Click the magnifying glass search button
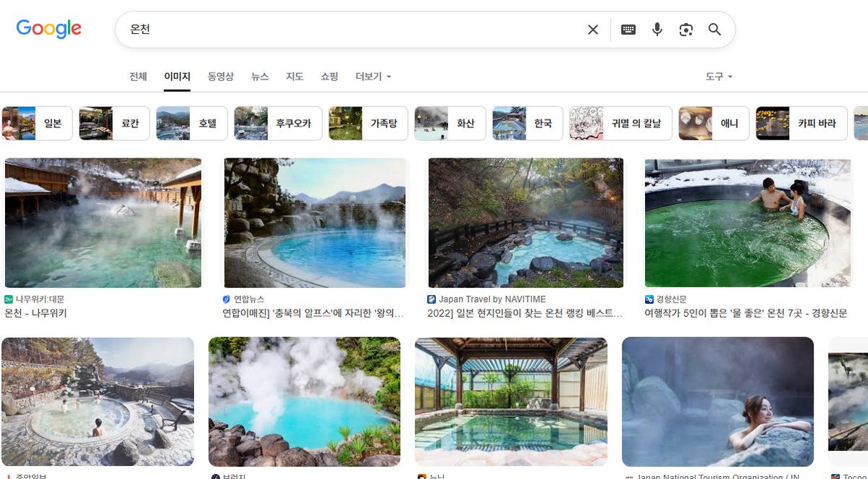Screen dimensions: 868x479 click(715, 30)
